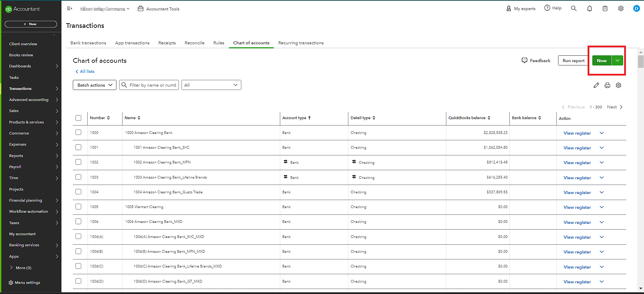Open the gear settings in top bar

click(x=621, y=8)
